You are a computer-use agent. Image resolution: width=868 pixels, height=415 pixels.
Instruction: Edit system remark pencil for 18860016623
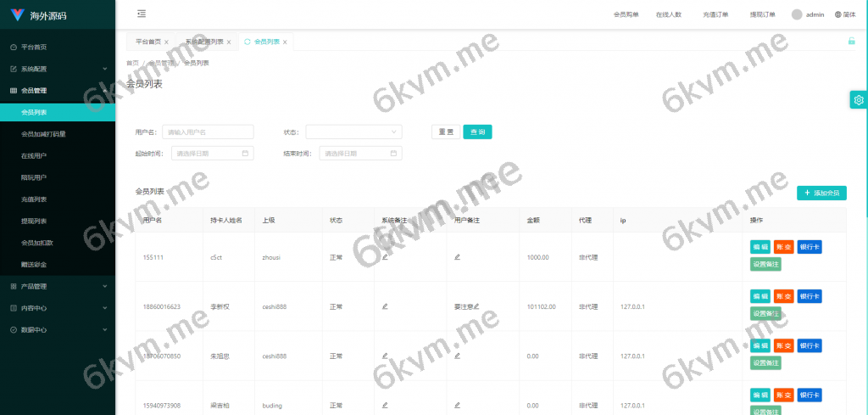(385, 306)
